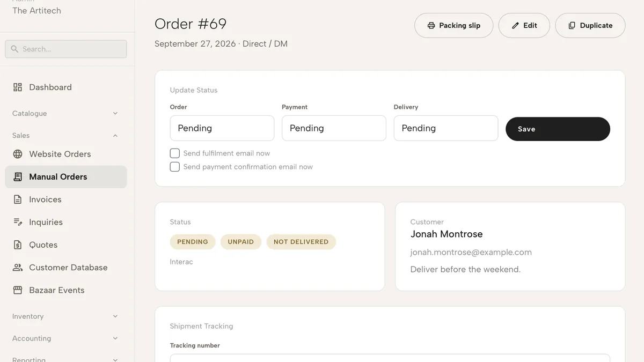The height and width of the screenshot is (362, 644).
Task: Click the printer icon on Packing slip
Action: click(431, 25)
